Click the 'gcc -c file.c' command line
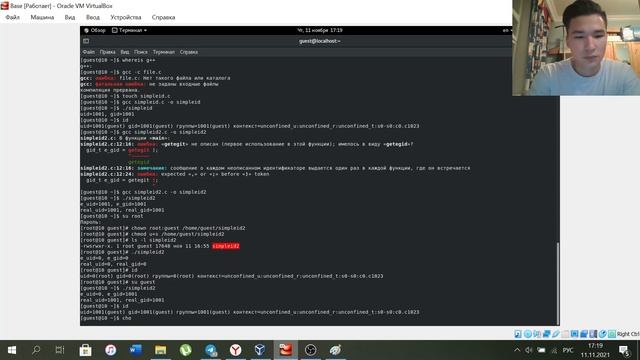Image resolution: width=640 pixels, height=360 pixels. click(x=121, y=72)
